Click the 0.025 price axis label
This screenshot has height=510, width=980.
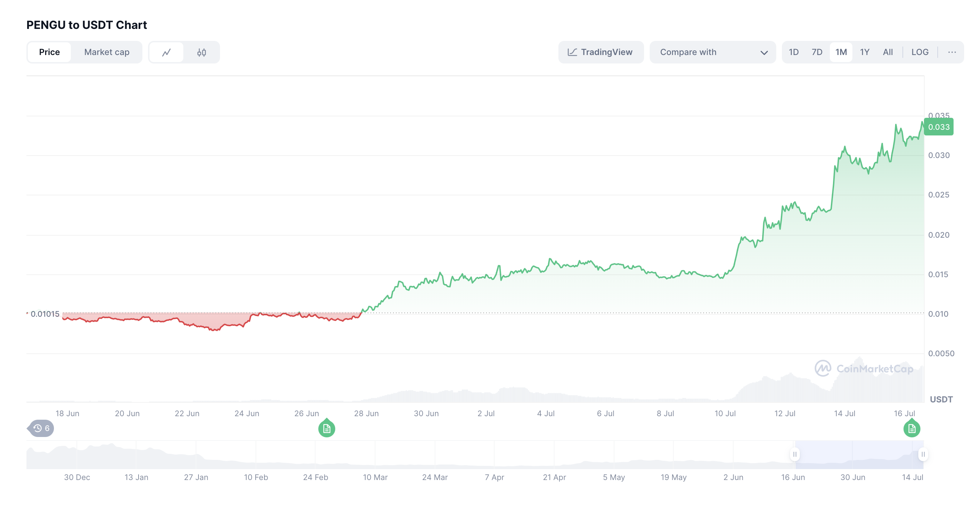point(938,195)
